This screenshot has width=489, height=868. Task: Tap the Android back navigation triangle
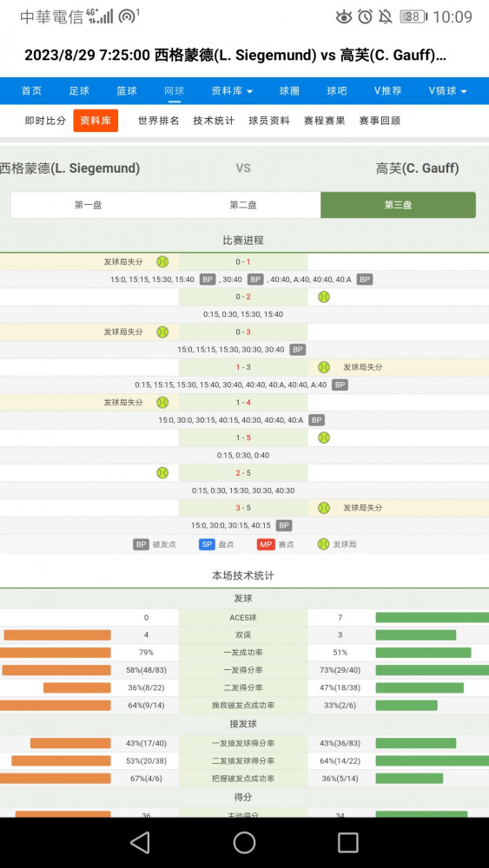(x=140, y=843)
